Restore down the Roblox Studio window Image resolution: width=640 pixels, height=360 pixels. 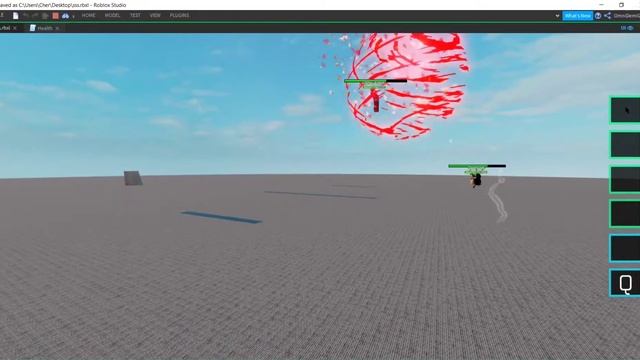[x=621, y=5]
